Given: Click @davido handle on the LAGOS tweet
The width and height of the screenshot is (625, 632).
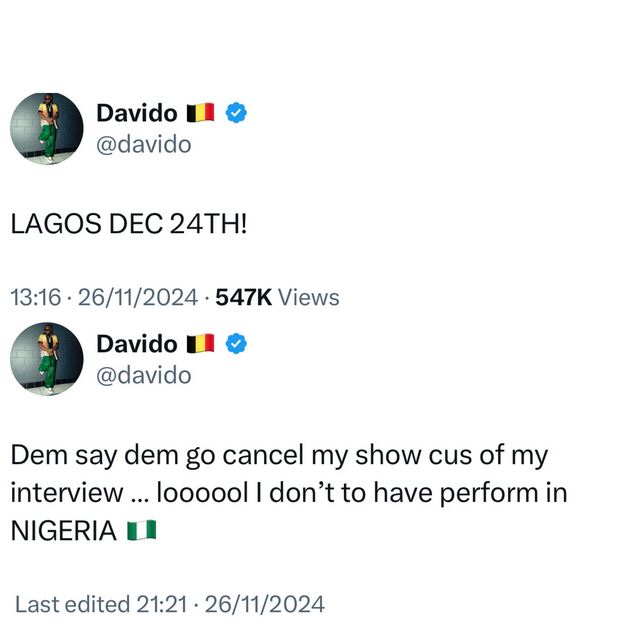Looking at the screenshot, I should [143, 145].
